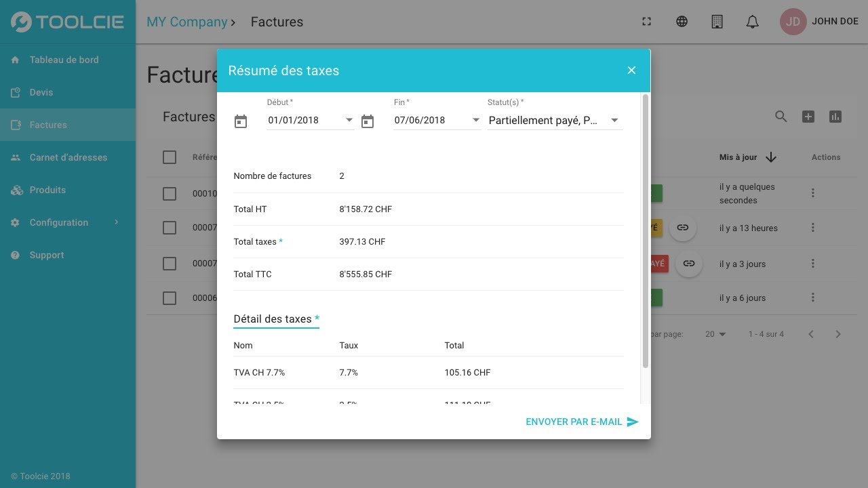
Task: Expand the Fin date dropdown arrow
Action: (x=476, y=120)
